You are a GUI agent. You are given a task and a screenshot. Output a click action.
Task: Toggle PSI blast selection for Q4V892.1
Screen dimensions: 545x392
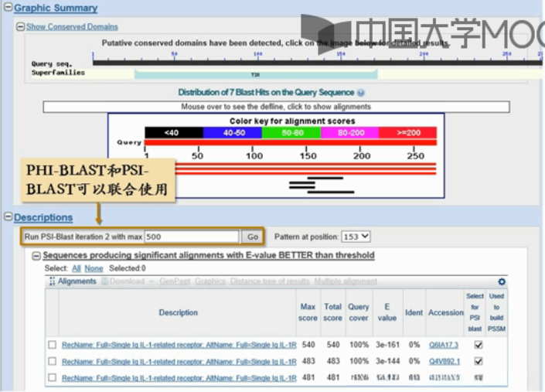(479, 361)
